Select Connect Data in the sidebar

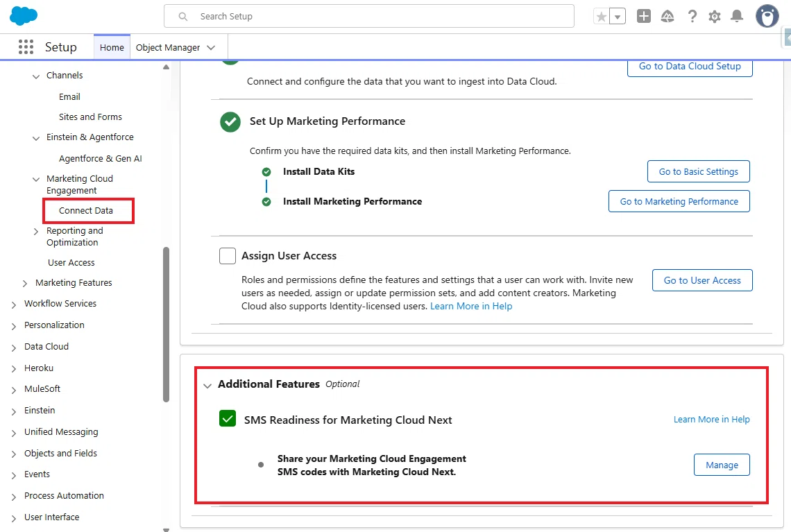(x=86, y=210)
